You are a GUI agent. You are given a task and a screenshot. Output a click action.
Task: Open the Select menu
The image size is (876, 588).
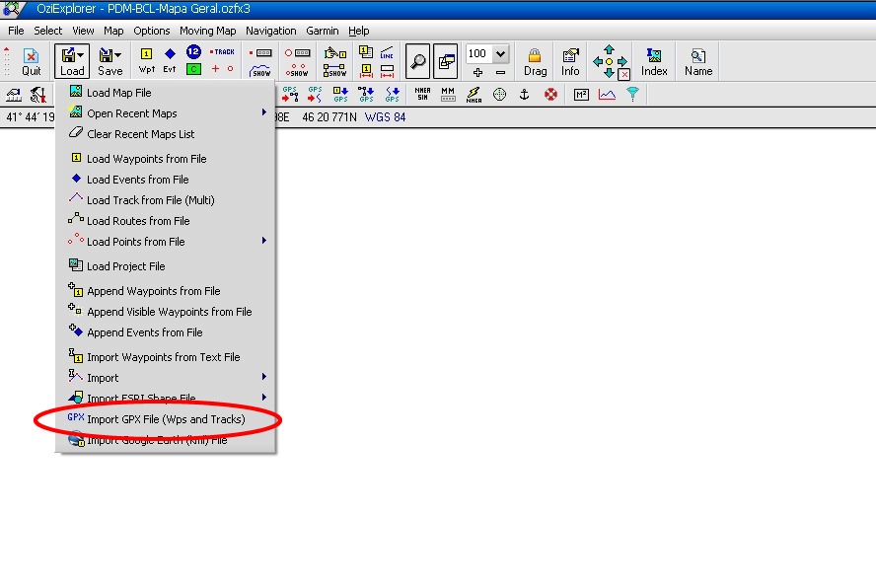pos(47,31)
